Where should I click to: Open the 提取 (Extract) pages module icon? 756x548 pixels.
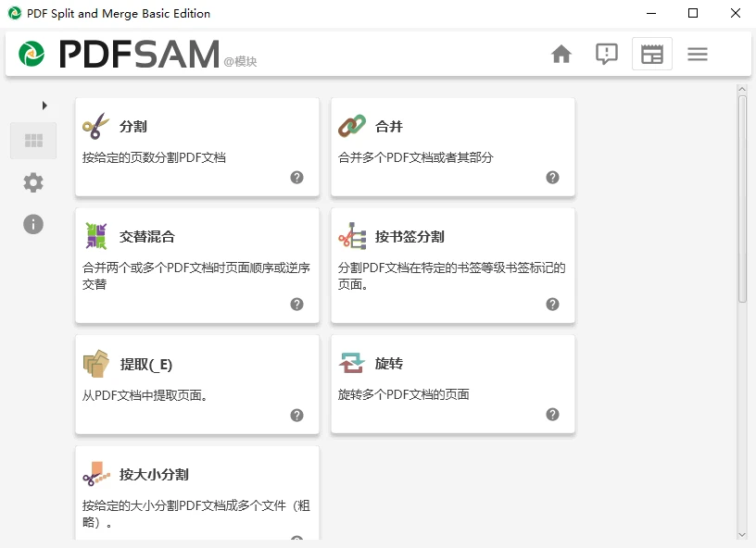coord(97,364)
